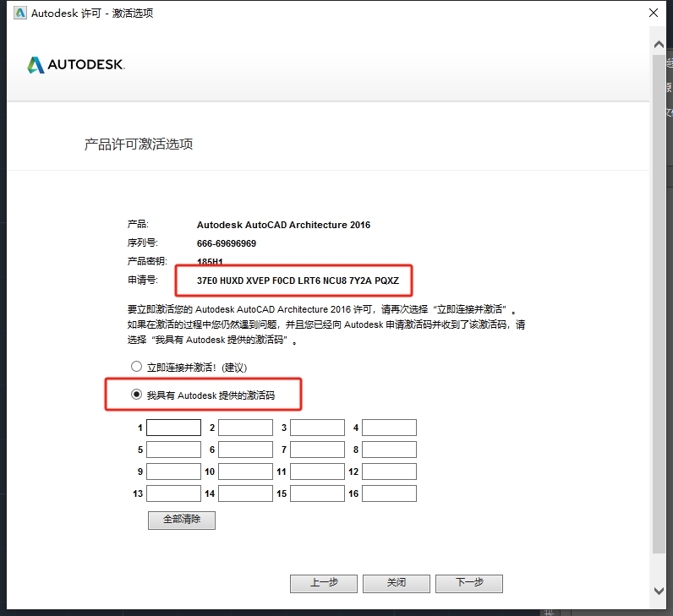The height and width of the screenshot is (616, 673).
Task: Click activation code field 12
Action: pos(389,472)
